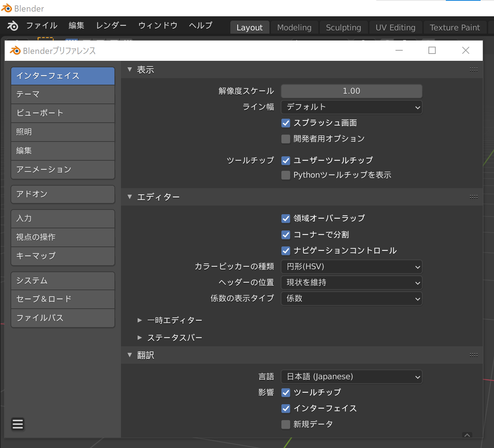
Task: Open the ライン幅 dropdown
Action: click(x=352, y=107)
